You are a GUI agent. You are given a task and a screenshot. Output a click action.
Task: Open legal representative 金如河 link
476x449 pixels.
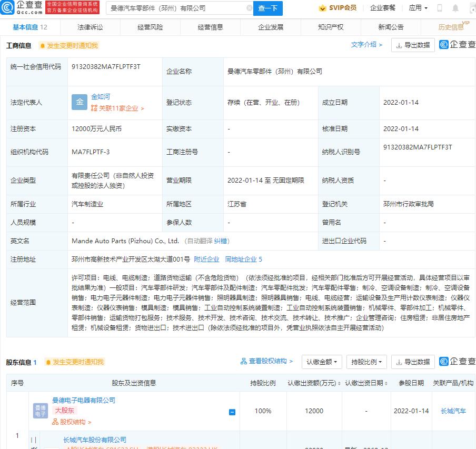[x=101, y=96]
